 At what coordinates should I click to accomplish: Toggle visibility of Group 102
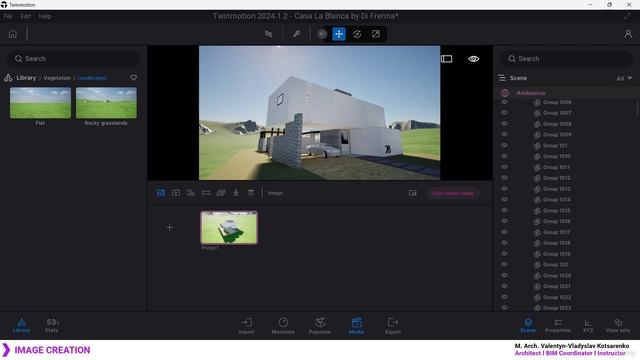pos(504,264)
